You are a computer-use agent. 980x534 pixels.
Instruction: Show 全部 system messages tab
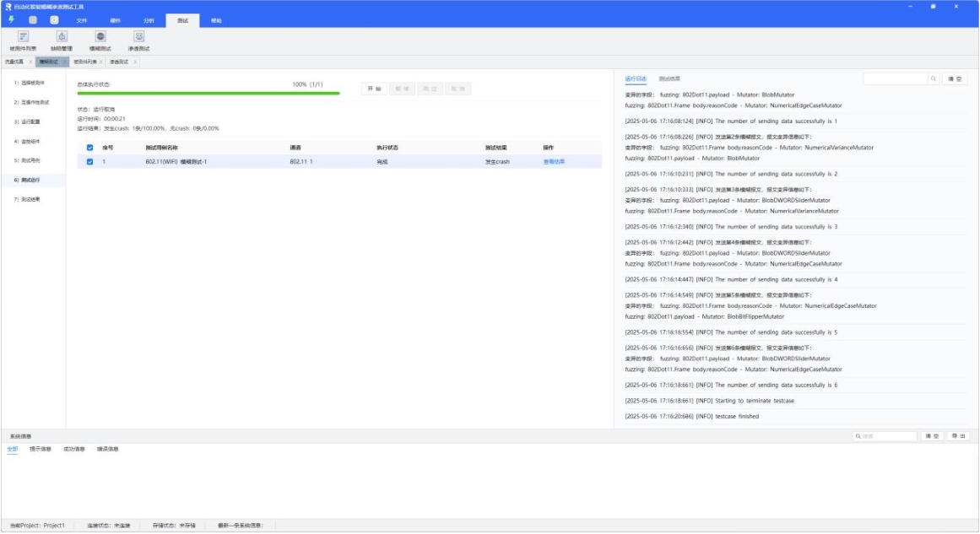13,449
